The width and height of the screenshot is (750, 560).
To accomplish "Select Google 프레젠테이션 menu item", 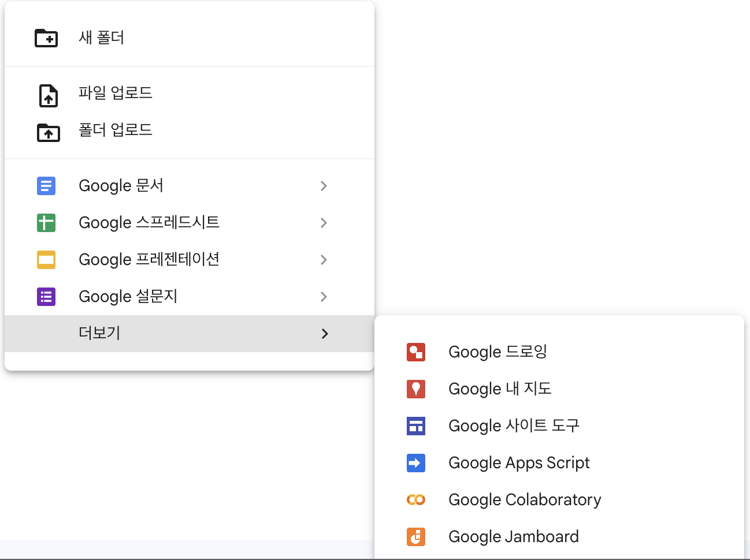I will coord(190,260).
